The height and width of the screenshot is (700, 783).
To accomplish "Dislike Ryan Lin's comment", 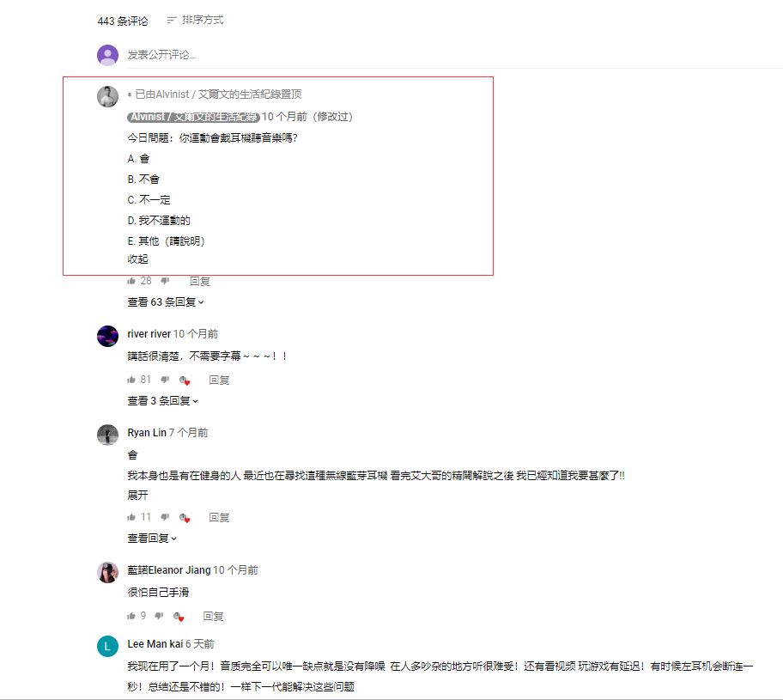I will coord(165,517).
